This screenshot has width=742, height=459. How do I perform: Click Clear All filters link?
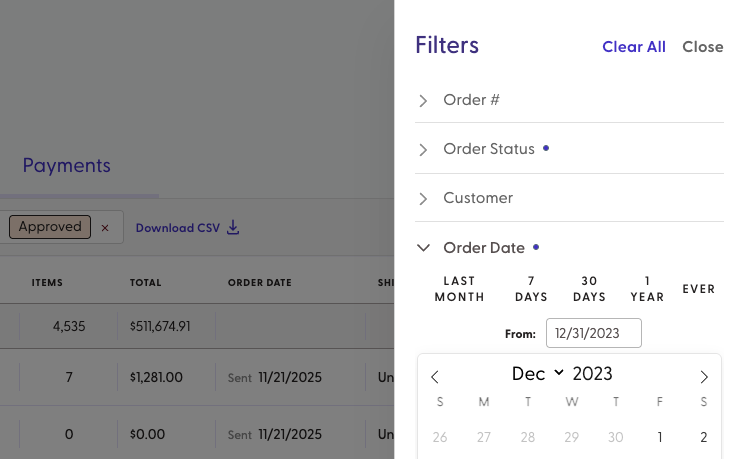[x=633, y=47]
